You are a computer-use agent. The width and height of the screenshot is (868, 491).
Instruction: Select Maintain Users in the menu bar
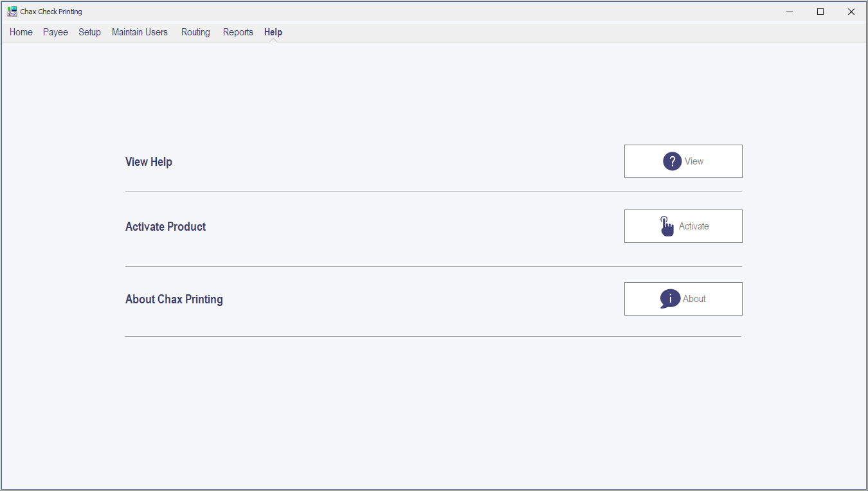click(x=140, y=32)
